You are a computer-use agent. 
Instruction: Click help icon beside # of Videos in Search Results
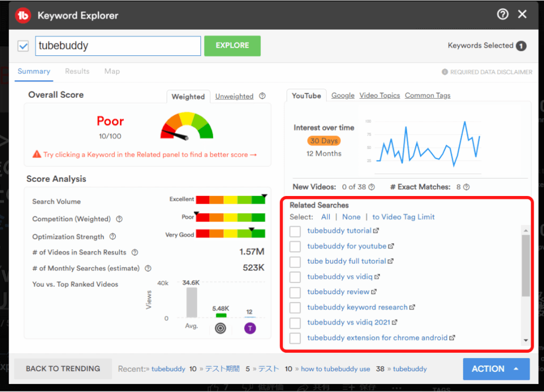[x=134, y=252]
